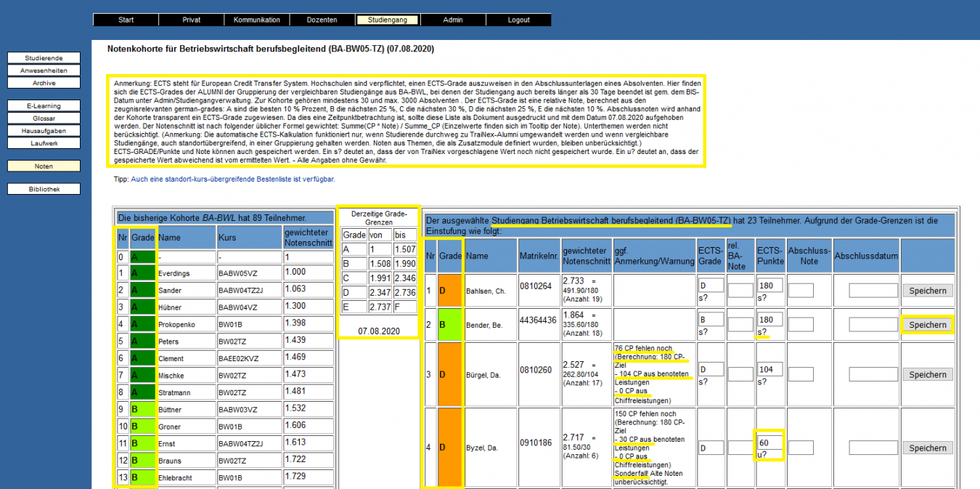Open the Anwesenheiten sidebar page

(x=44, y=70)
